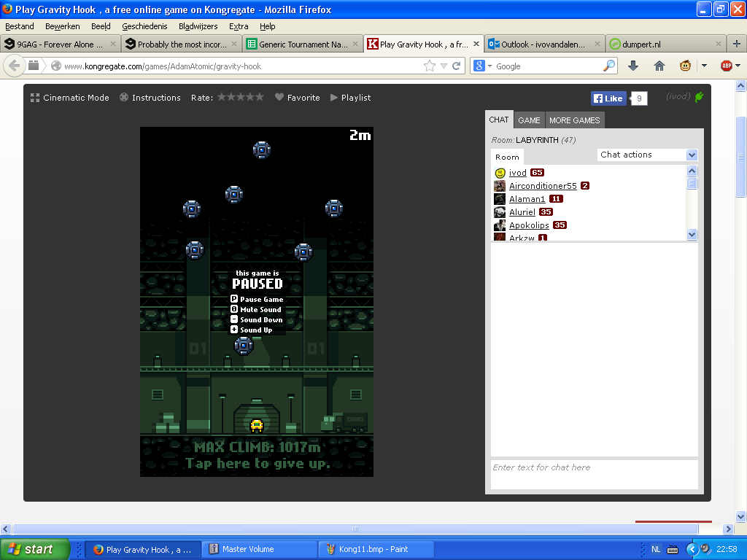Click the Pause Game P key icon
The width and height of the screenshot is (747, 560).
pyautogui.click(x=234, y=298)
